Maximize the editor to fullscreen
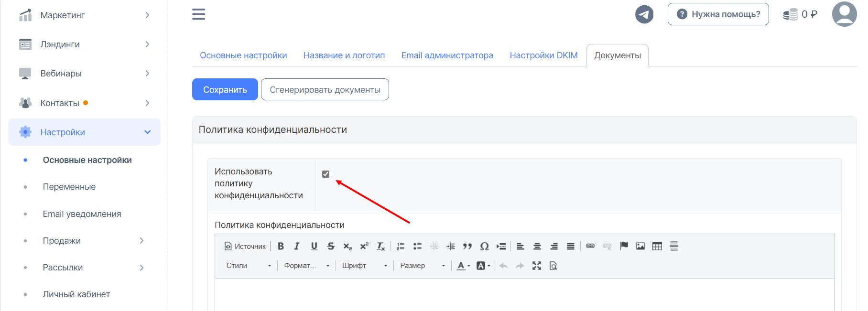The width and height of the screenshot is (868, 311). 537,266
